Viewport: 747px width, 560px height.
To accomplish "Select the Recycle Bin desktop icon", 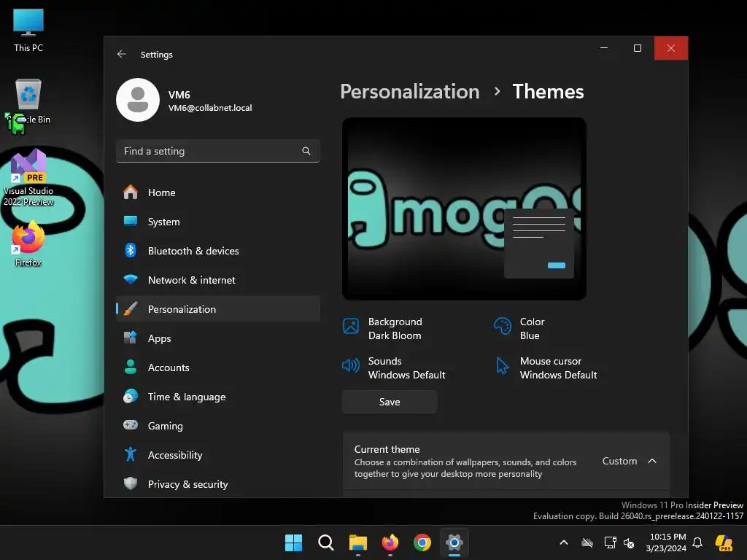I will [x=28, y=102].
